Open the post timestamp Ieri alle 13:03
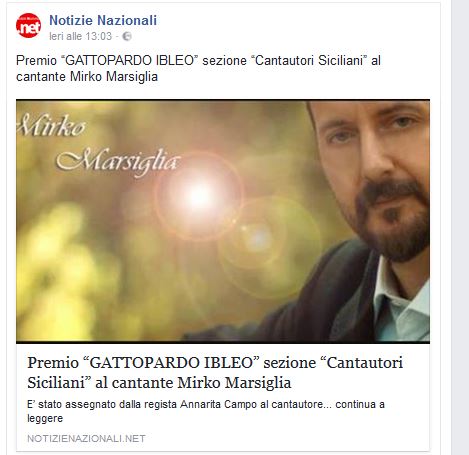 tap(80, 36)
